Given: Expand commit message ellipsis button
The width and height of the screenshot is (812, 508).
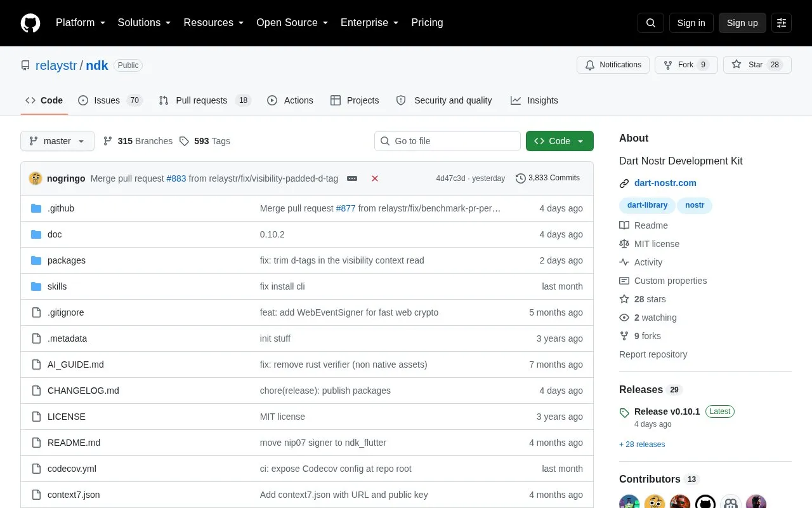Looking at the screenshot, I should coord(352,178).
